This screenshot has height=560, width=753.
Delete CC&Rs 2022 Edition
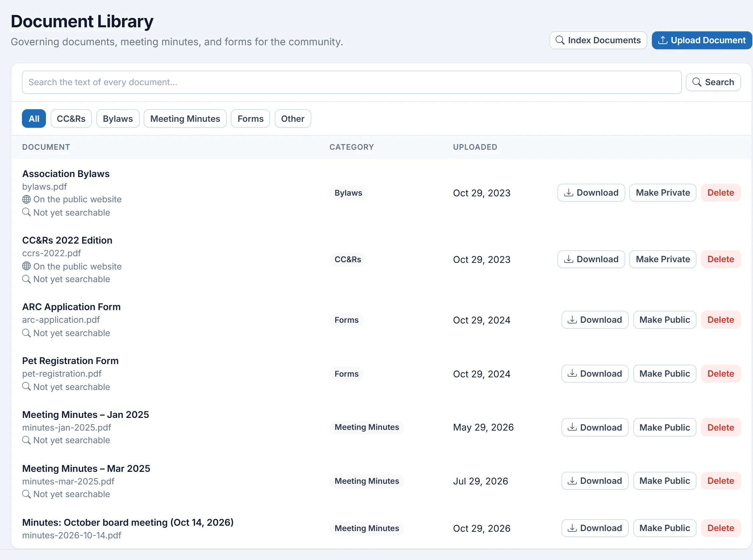(721, 259)
